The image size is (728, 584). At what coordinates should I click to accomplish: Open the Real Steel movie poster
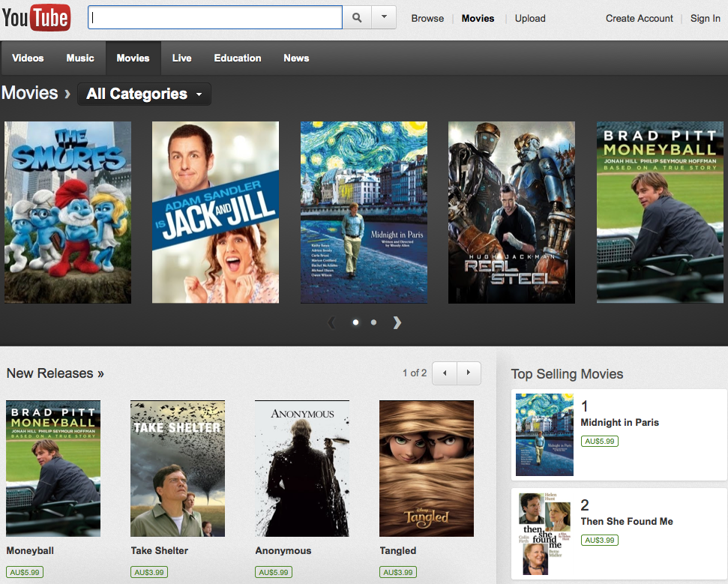511,212
